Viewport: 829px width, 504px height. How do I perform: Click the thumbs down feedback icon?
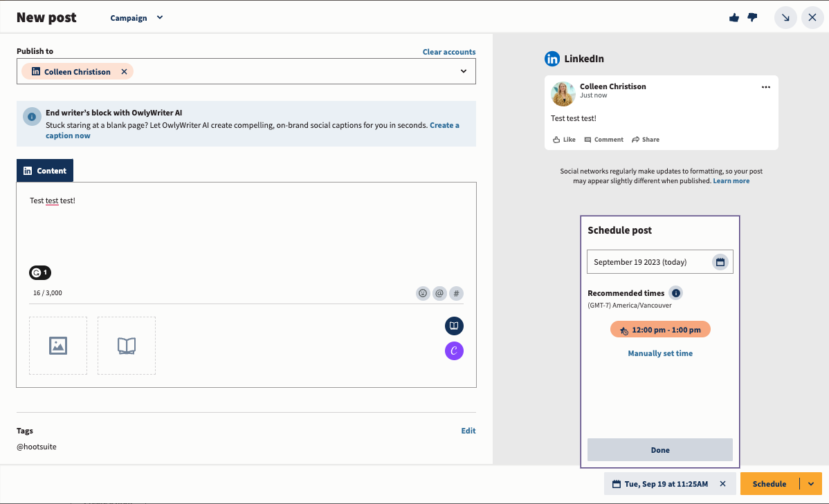coord(752,18)
